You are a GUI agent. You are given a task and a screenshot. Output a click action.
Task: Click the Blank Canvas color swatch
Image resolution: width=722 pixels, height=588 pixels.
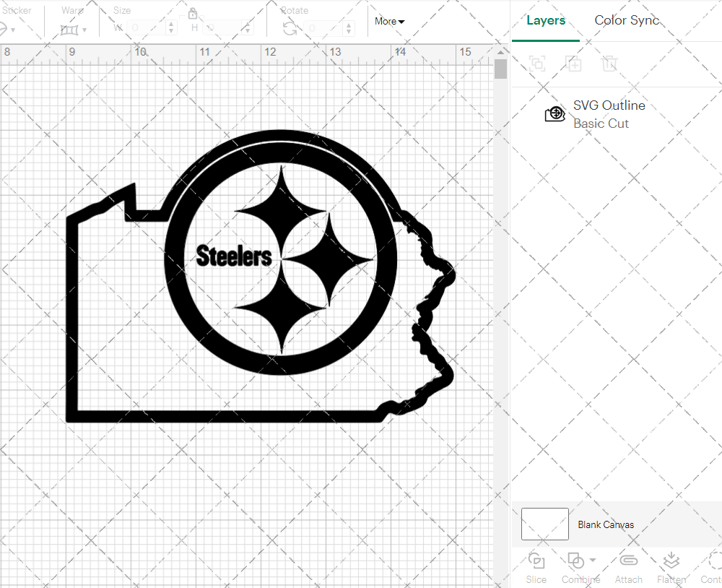(x=544, y=524)
